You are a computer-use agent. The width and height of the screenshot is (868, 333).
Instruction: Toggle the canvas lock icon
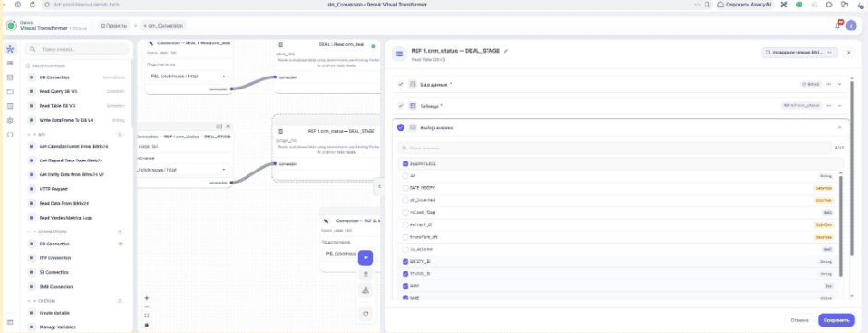[147, 325]
